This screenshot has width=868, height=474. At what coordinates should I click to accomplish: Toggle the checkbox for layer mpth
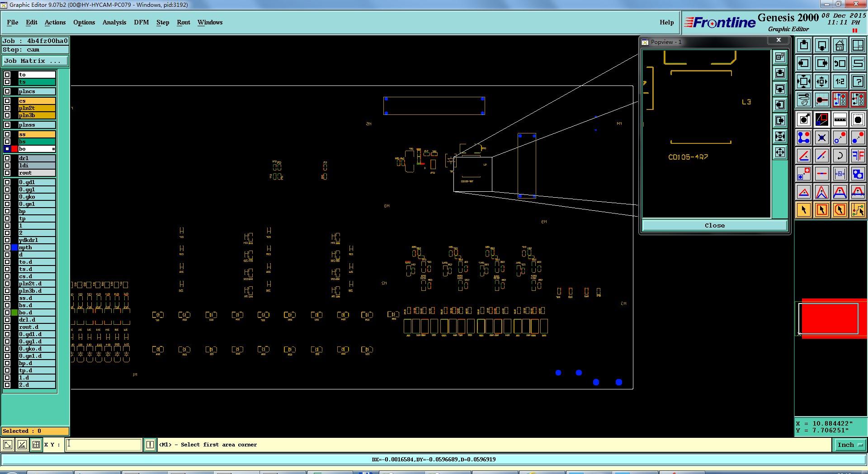pyautogui.click(x=7, y=247)
